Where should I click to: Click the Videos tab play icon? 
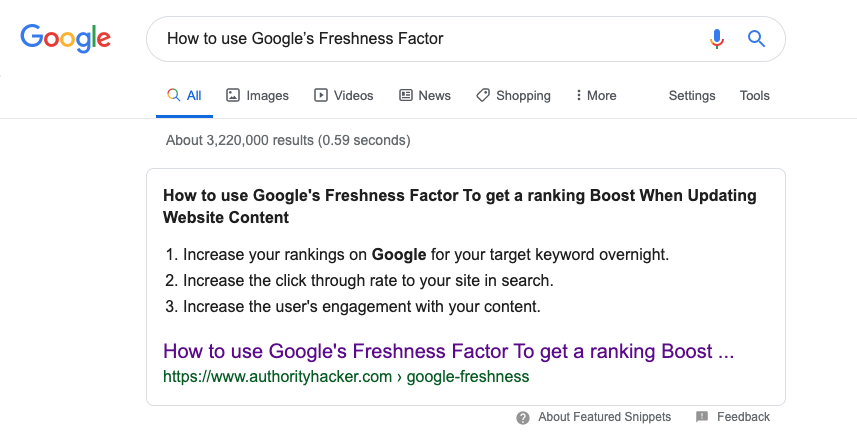pos(321,96)
